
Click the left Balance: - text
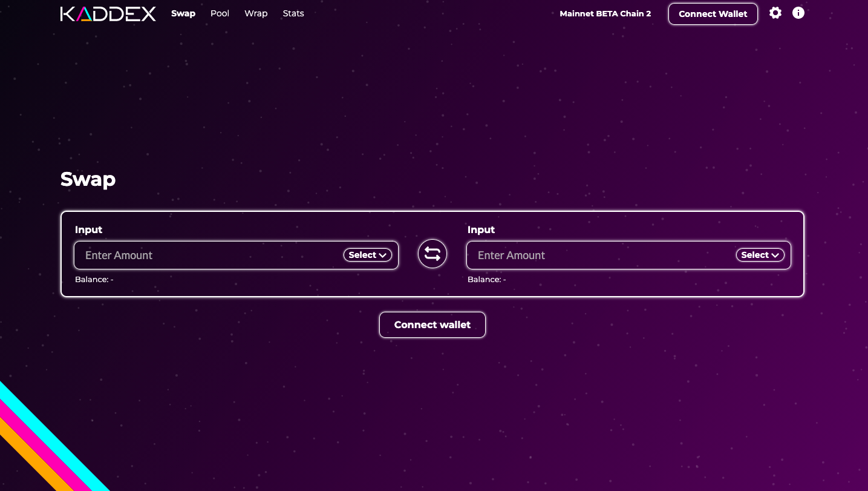coord(94,280)
